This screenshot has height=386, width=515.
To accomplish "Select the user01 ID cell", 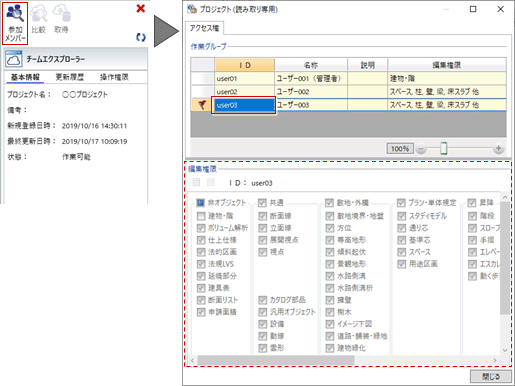I will (x=245, y=79).
